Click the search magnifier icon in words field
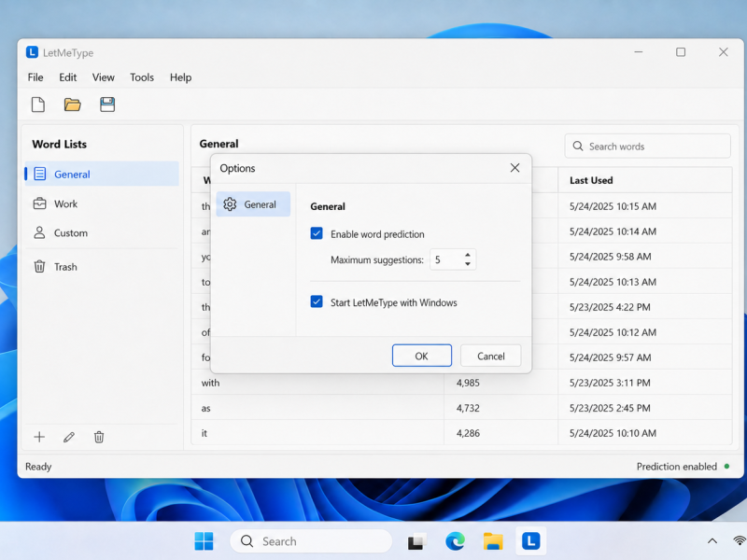The image size is (747, 560). 578,147
